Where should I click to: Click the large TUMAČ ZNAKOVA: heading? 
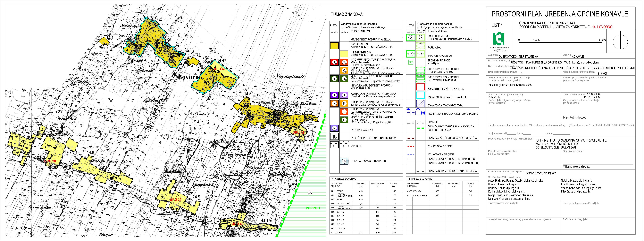347,15
